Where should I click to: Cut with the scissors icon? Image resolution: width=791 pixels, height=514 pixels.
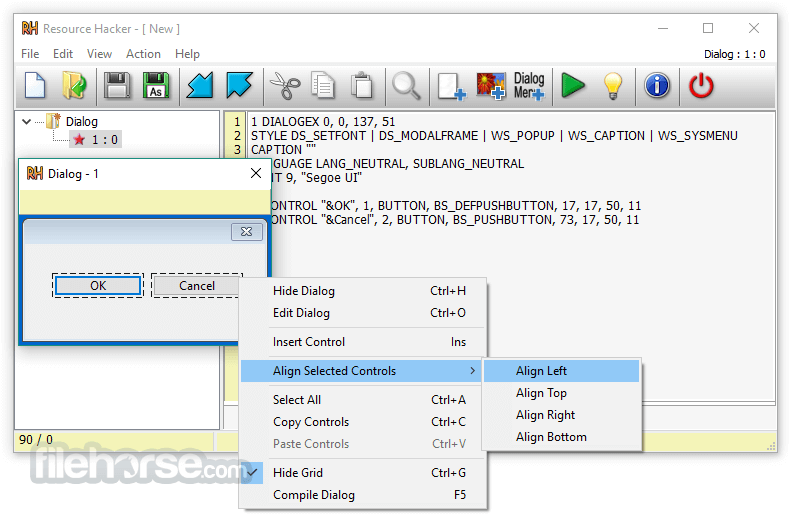pyautogui.click(x=285, y=85)
